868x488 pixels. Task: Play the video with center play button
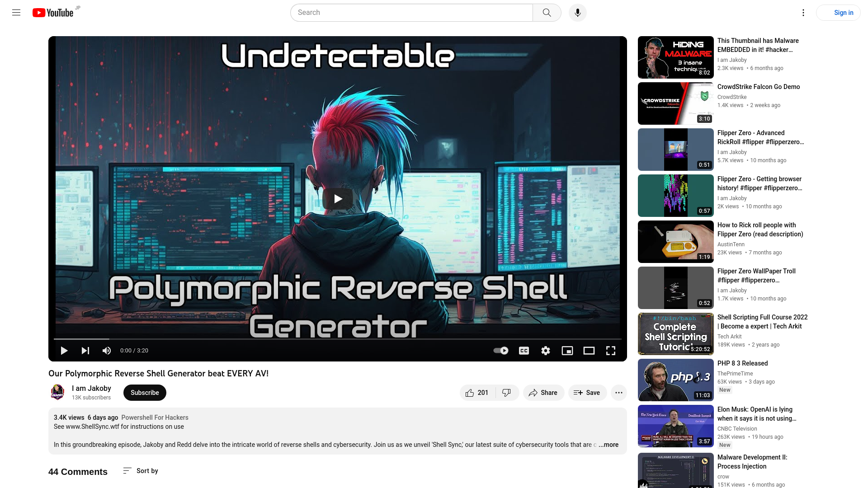click(x=338, y=199)
